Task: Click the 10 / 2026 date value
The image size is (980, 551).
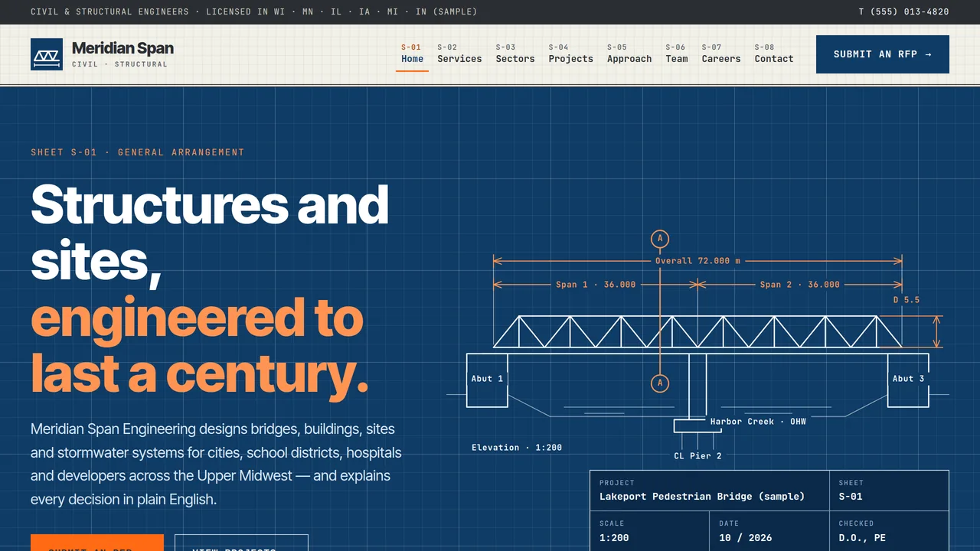Action: pos(746,538)
